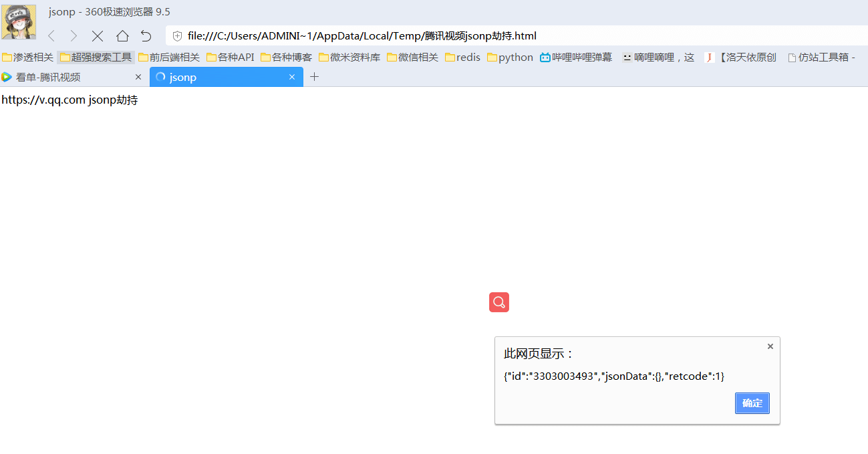The width and height of the screenshot is (868, 454).
Task: Open the 各种博客 bookmark folder
Action: 286,58
